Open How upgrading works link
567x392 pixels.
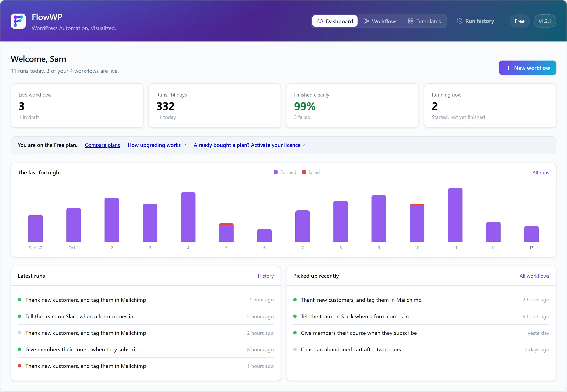click(157, 145)
